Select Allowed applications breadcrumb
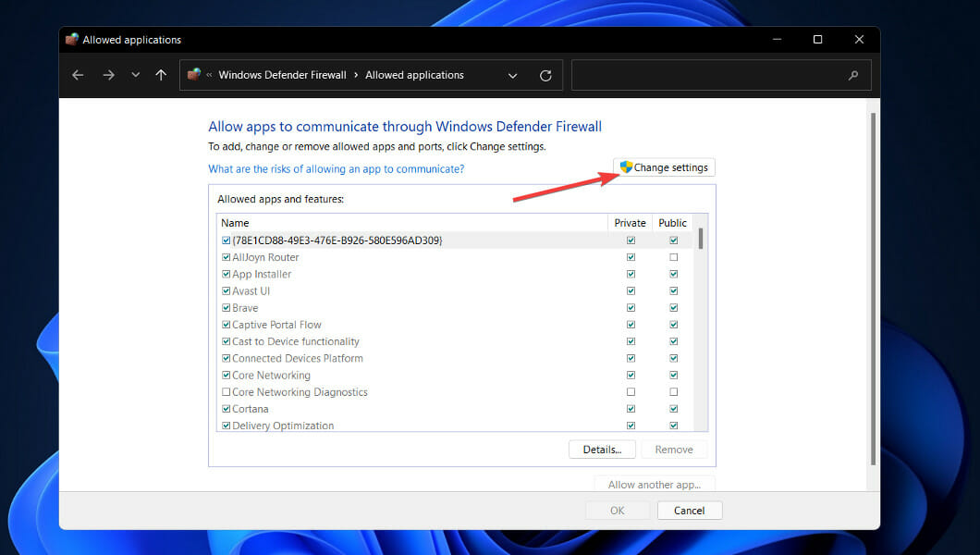Viewport: 980px width, 555px height. pos(414,75)
